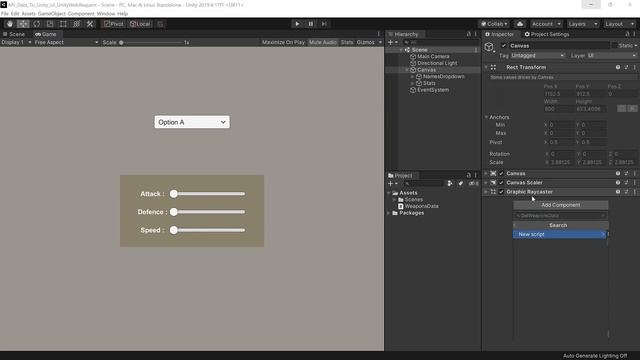Disable the Canvas component checkbox

click(501, 173)
